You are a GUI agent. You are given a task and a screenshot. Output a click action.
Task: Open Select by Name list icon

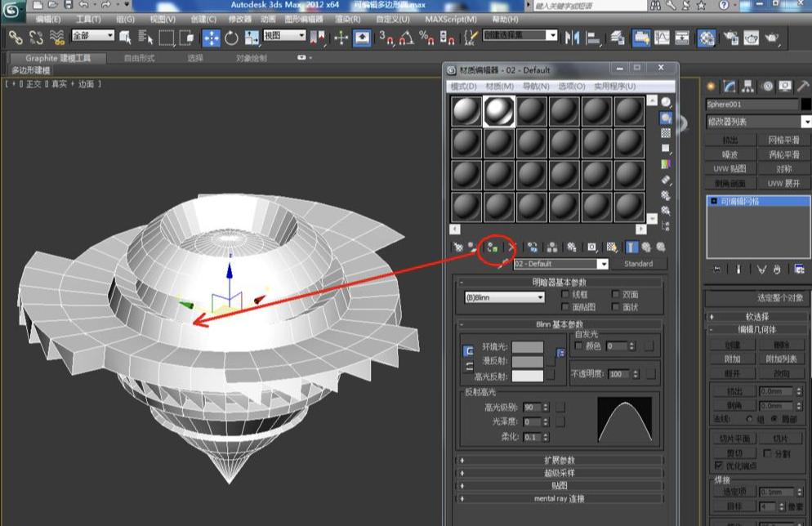pos(145,38)
